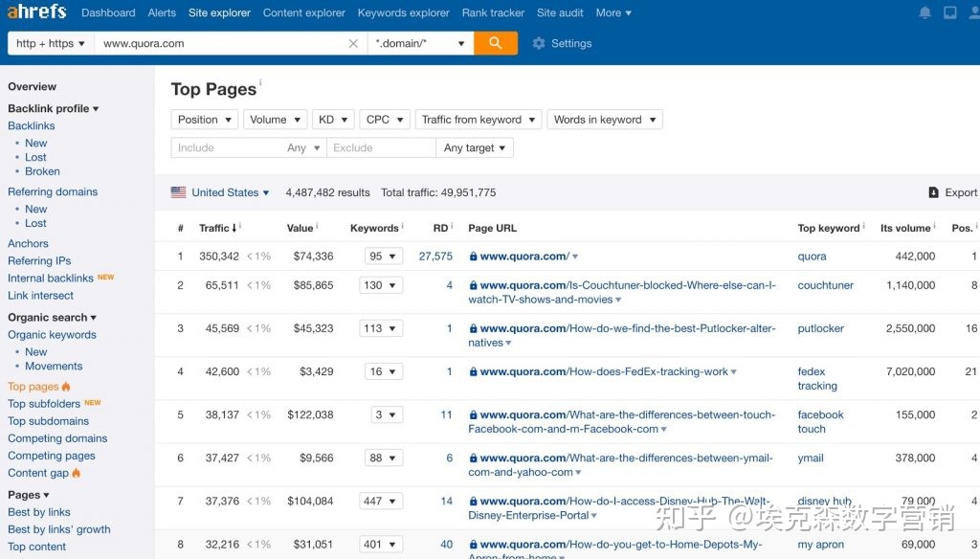Open Internal backlinks in the sidebar
The width and height of the screenshot is (980, 559).
(x=51, y=279)
